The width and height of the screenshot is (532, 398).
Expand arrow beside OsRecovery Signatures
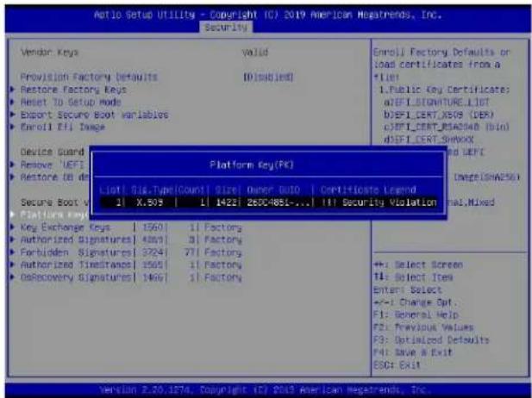point(13,277)
